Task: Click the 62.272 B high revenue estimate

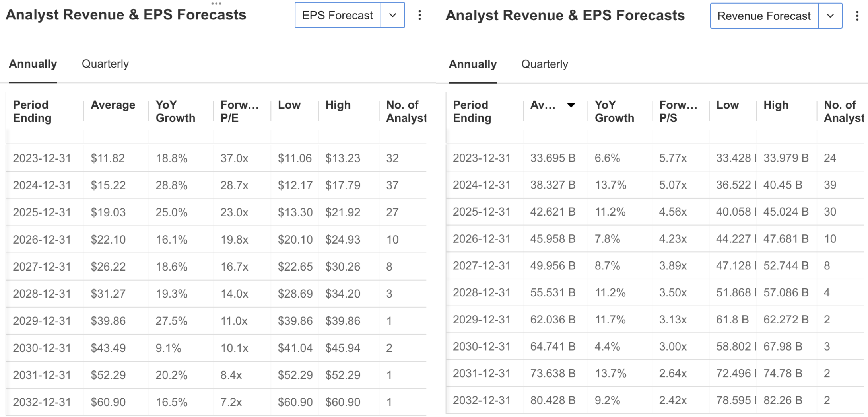Action: coord(786,320)
